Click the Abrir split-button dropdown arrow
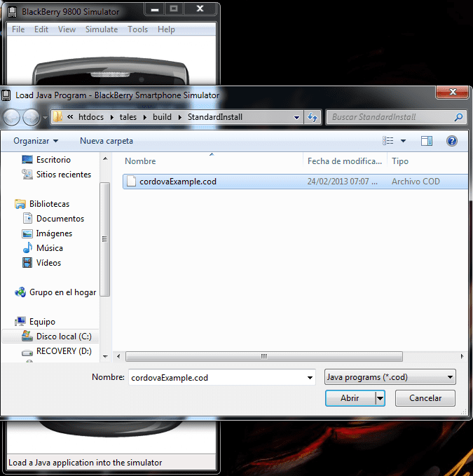 pos(381,398)
